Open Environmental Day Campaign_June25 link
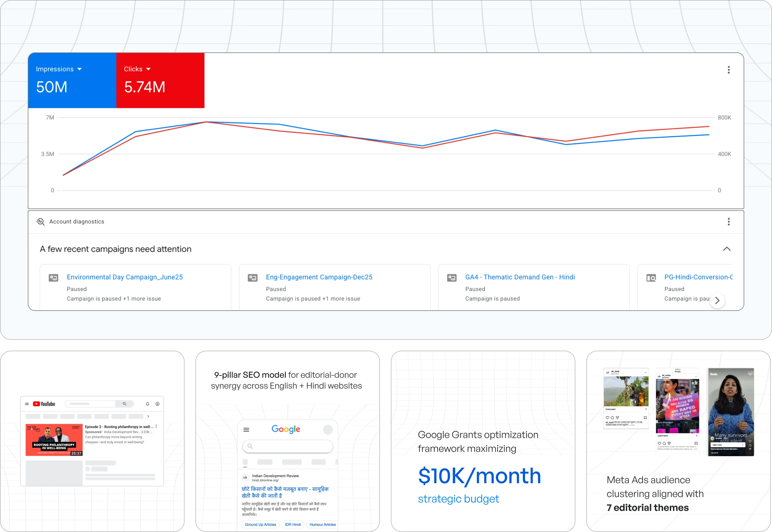Viewport: 772px width, 532px height. (x=125, y=277)
